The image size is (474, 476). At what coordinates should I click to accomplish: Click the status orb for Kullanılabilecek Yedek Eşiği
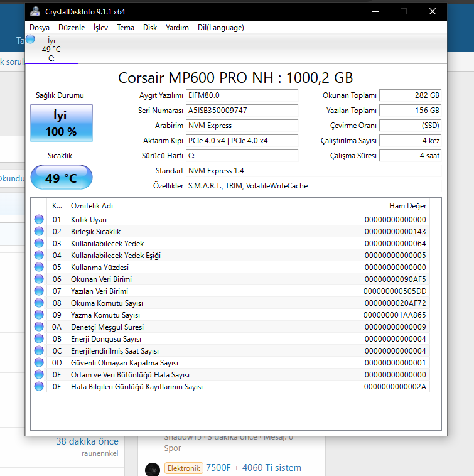click(39, 255)
